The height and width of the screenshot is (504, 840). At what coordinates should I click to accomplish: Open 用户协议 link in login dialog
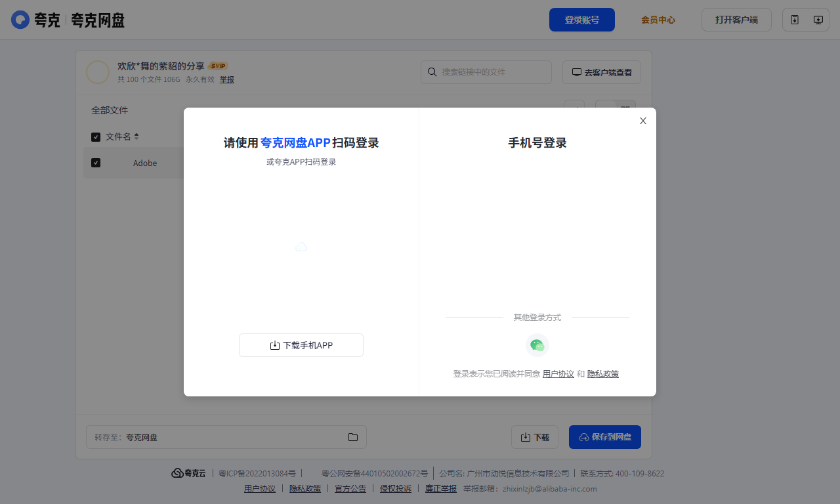(558, 374)
